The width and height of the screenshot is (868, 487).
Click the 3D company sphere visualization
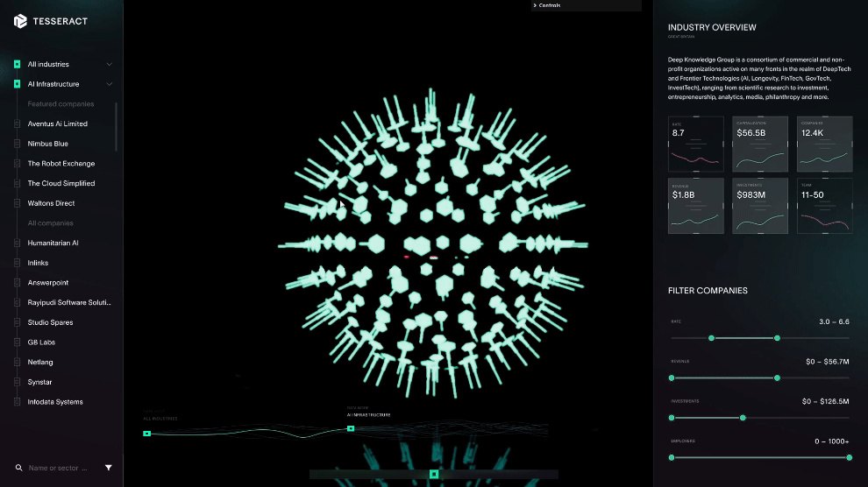[433, 243]
